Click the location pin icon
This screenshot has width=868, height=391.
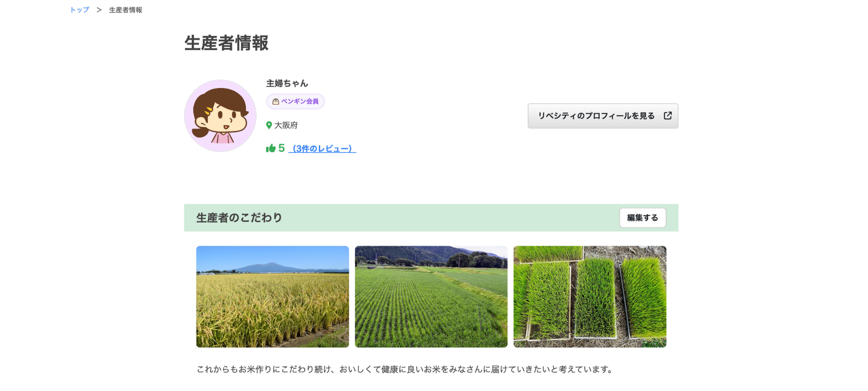(269, 125)
